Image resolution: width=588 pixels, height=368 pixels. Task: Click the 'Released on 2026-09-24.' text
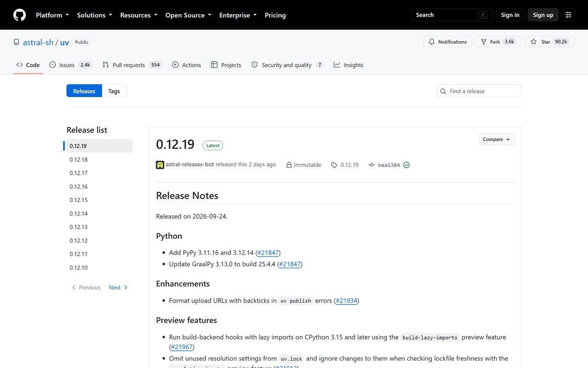coord(192,216)
